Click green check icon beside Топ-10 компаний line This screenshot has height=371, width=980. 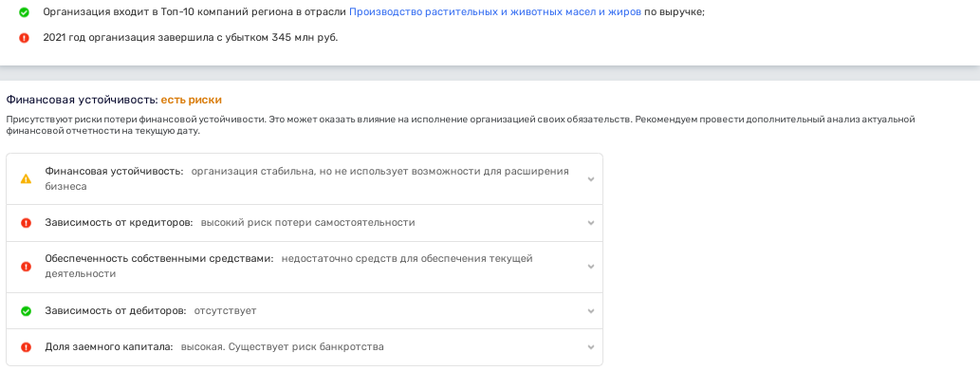click(x=25, y=12)
